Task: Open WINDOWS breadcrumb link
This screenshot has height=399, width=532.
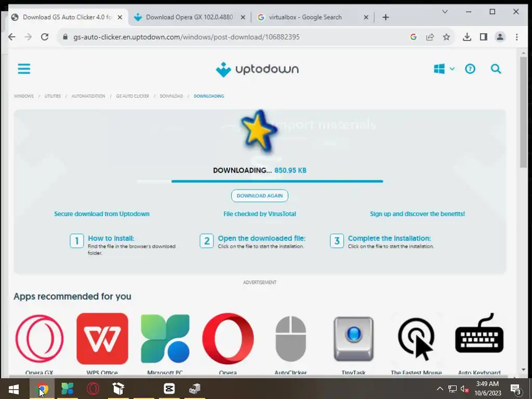Action: tap(24, 96)
